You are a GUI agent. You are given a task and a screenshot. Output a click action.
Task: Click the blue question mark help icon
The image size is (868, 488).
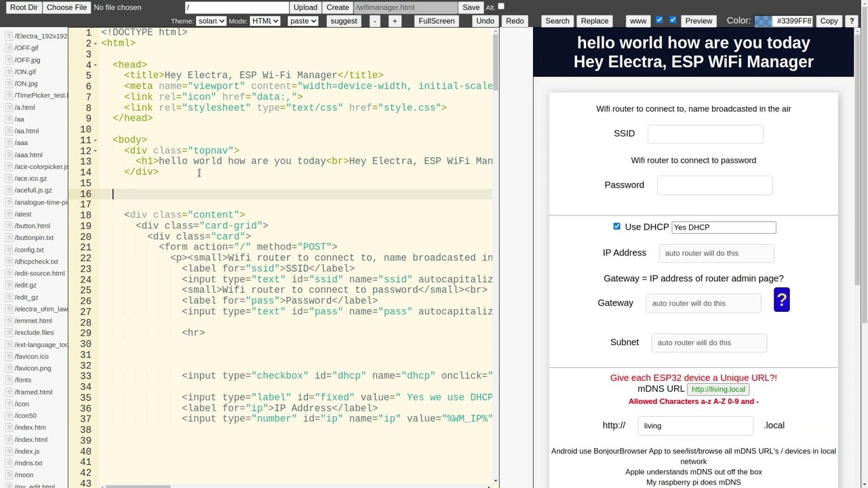[x=781, y=300]
